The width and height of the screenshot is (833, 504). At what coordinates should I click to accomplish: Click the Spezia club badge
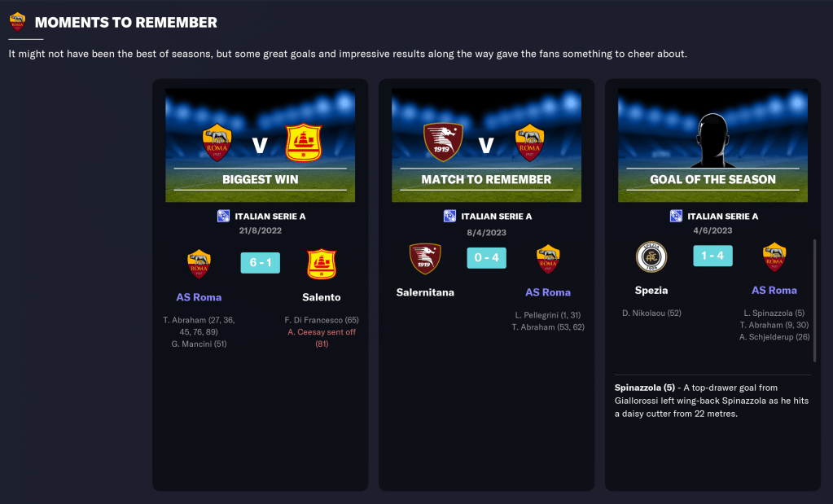point(651,257)
